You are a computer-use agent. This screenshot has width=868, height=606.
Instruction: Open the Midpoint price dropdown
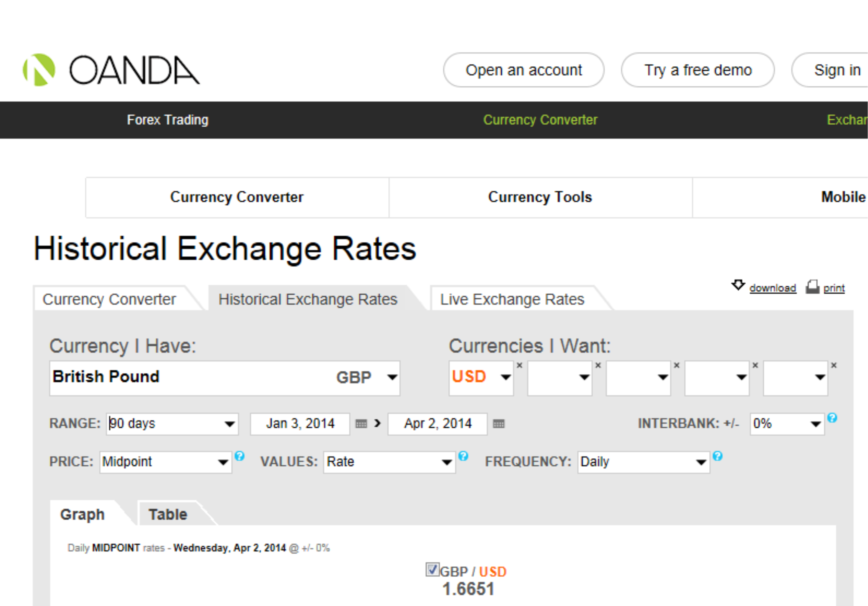tap(223, 462)
